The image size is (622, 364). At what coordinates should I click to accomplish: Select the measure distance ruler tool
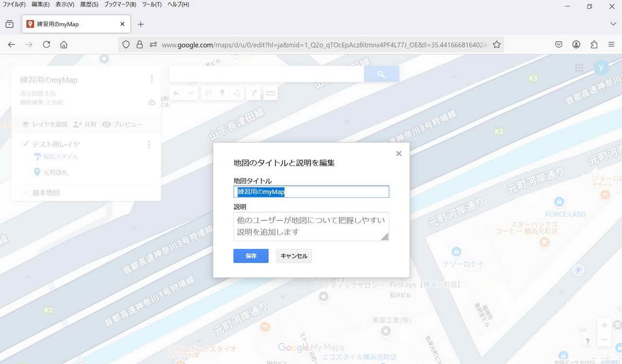click(271, 93)
